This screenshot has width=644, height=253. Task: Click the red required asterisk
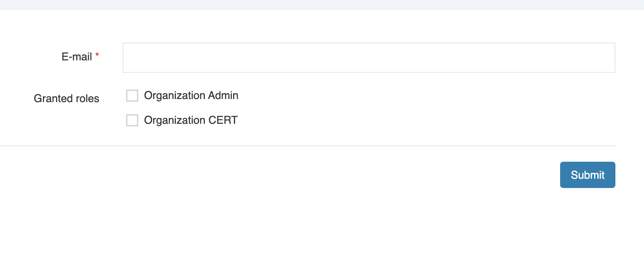(x=97, y=55)
